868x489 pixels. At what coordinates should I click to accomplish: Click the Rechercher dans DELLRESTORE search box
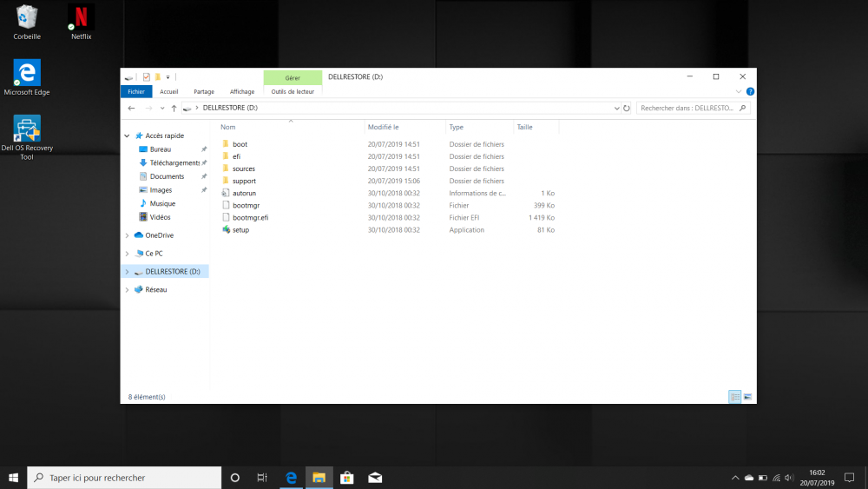point(690,109)
